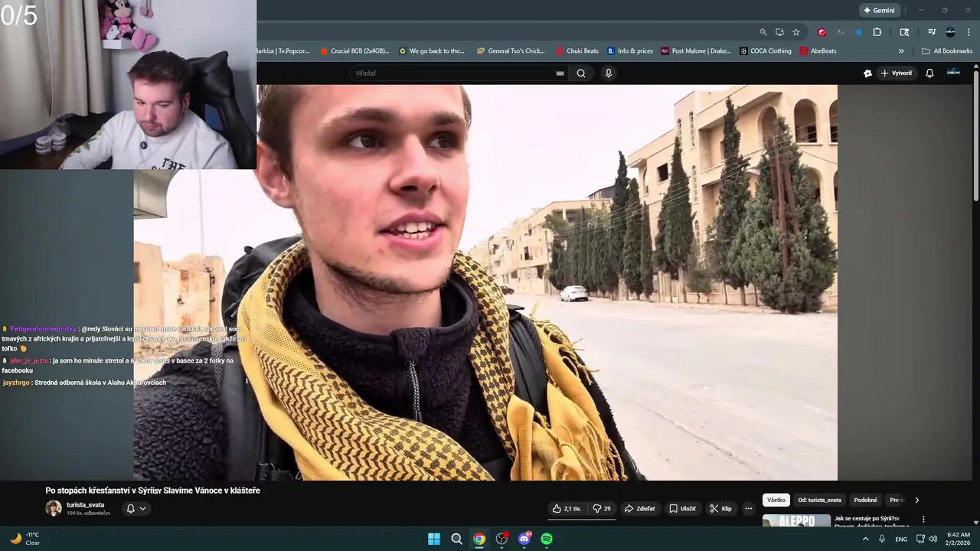Open the clock showing 6:42 AM 2/2/2026
The height and width of the screenshot is (551, 980).
pyautogui.click(x=959, y=539)
